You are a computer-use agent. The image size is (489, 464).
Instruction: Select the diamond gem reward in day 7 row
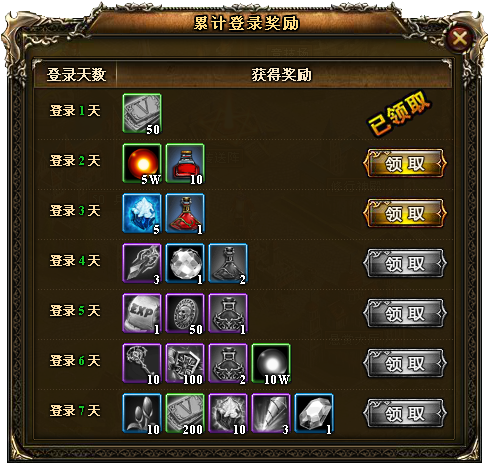(x=314, y=413)
